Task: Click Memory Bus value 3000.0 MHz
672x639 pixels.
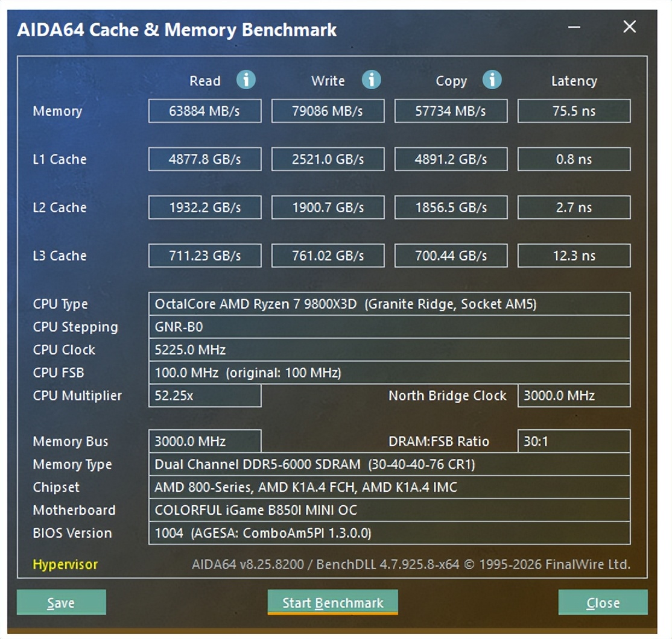Action: point(205,441)
